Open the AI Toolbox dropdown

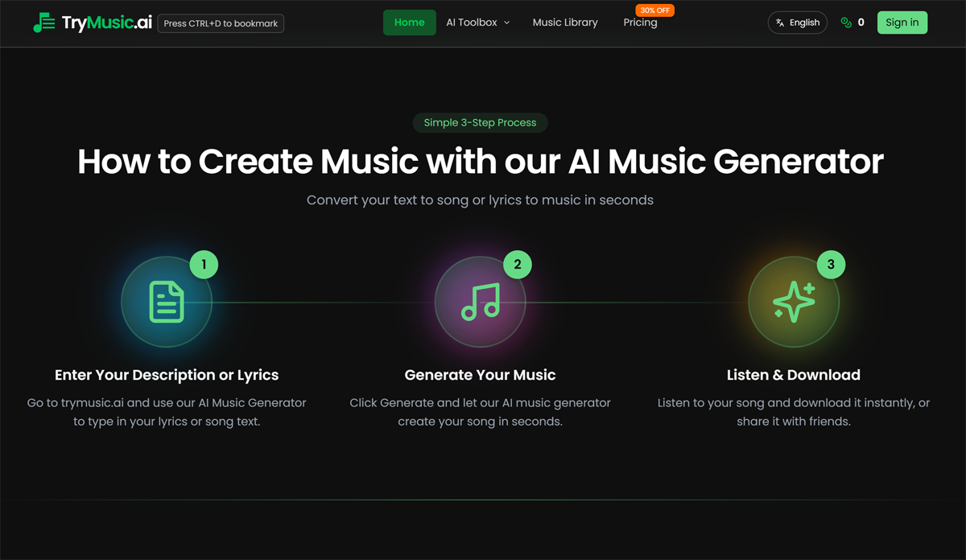click(x=477, y=23)
